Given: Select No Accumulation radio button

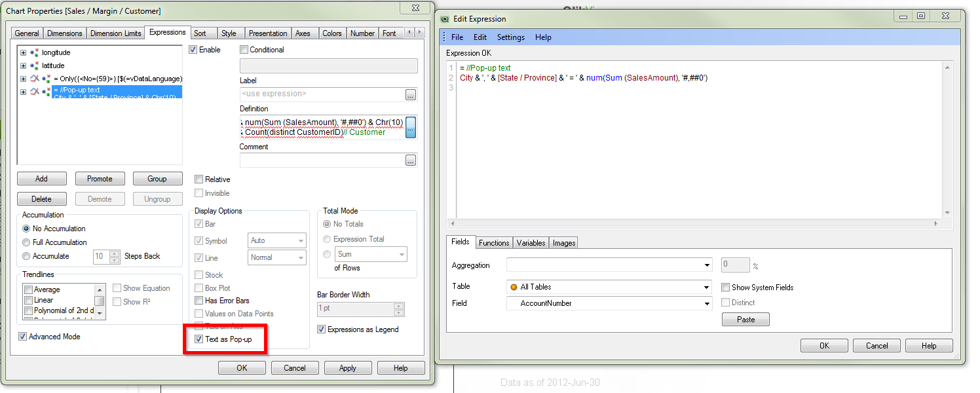Looking at the screenshot, I should tap(26, 229).
